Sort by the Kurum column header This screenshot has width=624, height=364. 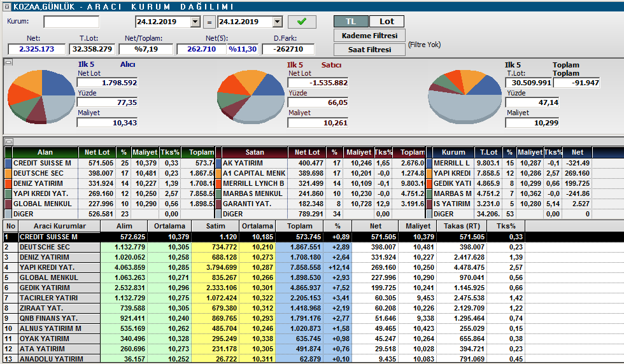(x=453, y=152)
